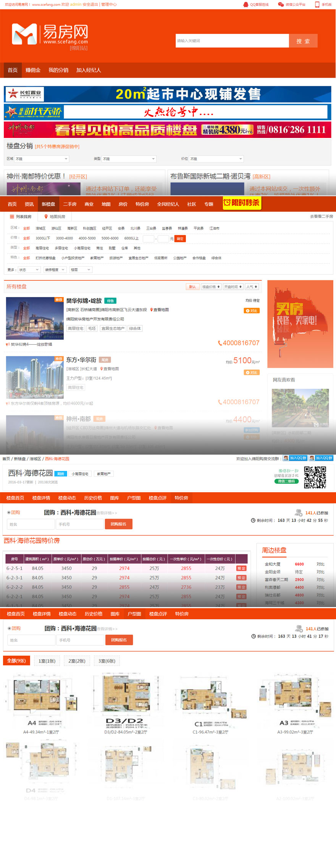336x868 pixels.
Task: Click the map pin for 东方·华尔街 查看地图
Action: [x=102, y=369]
